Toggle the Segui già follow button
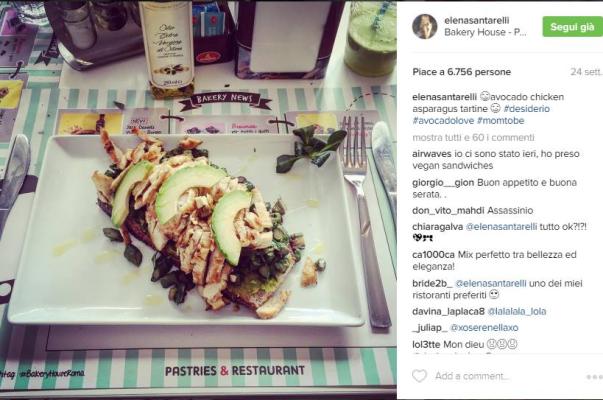 click(572, 27)
